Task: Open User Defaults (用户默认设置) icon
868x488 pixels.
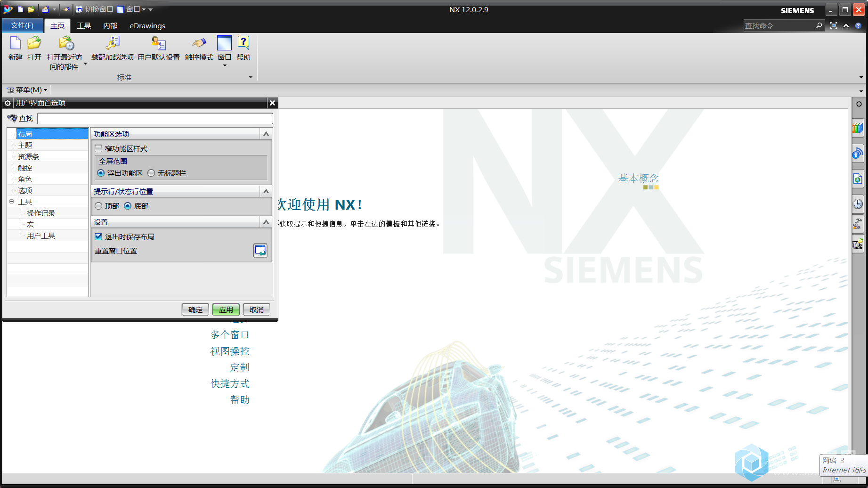Action: pos(159,43)
